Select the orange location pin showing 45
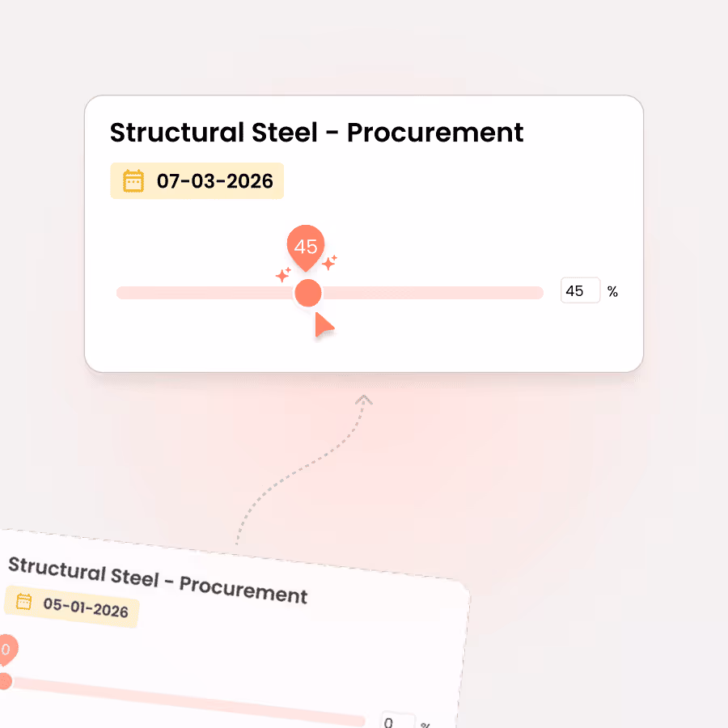Image resolution: width=728 pixels, height=728 pixels. point(307,244)
